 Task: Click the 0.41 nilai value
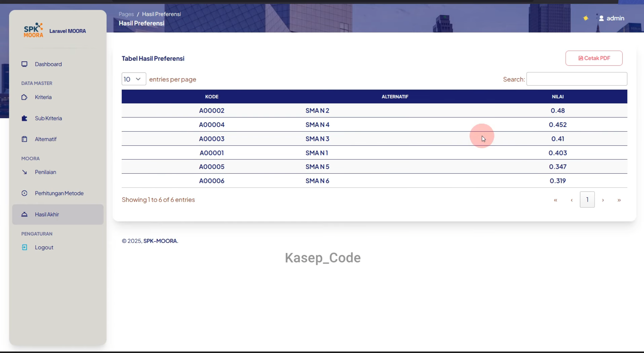point(558,139)
